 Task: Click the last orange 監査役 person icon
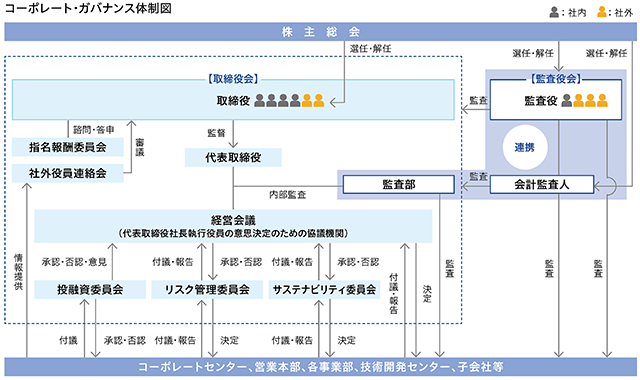pyautogui.click(x=602, y=100)
